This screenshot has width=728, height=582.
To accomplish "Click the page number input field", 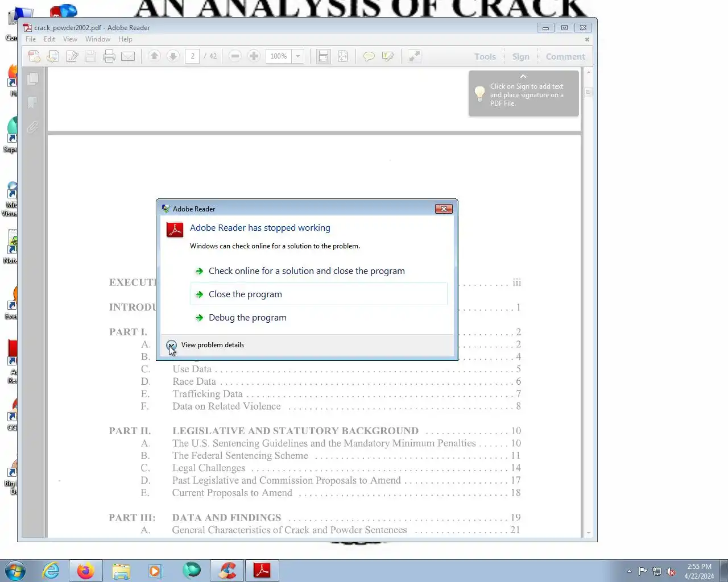I will click(x=192, y=56).
